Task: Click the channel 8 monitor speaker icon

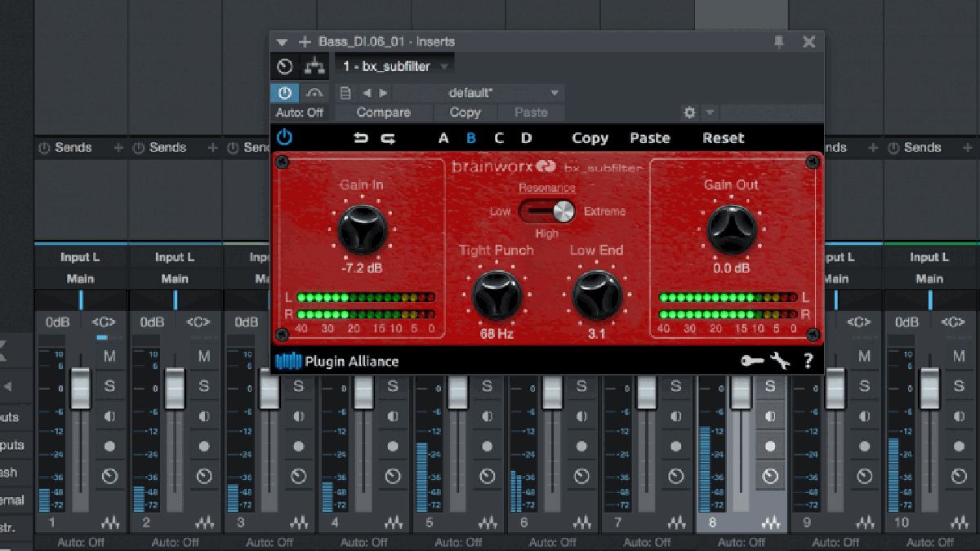Action: 770,416
